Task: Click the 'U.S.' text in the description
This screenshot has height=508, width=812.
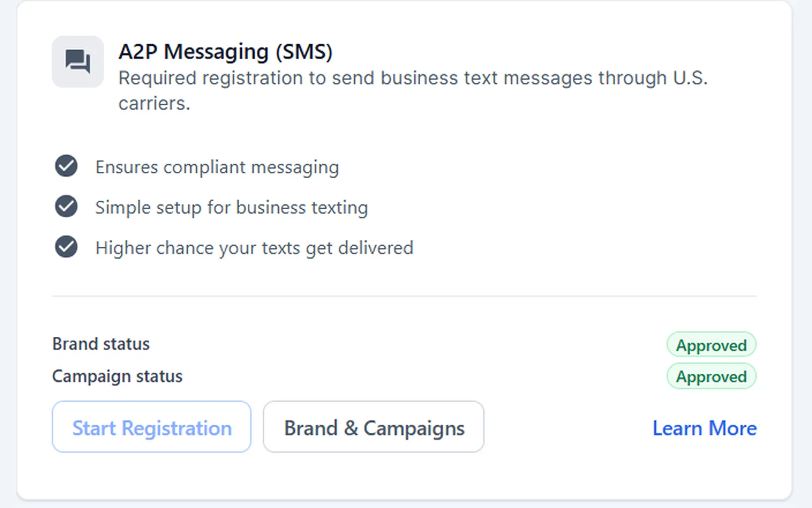Action: coord(690,78)
